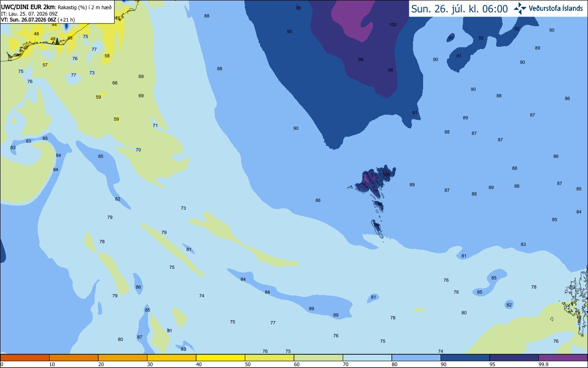Click the orange 20–30 legend swatch

pyautogui.click(x=123, y=357)
